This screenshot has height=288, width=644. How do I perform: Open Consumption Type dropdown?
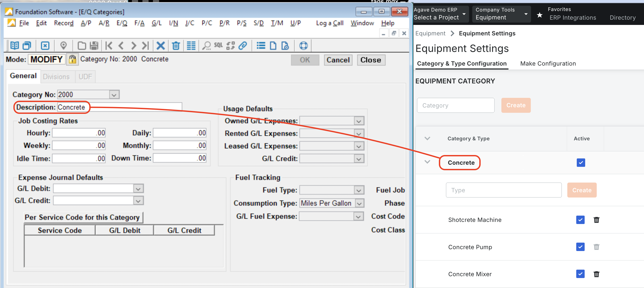tap(359, 203)
